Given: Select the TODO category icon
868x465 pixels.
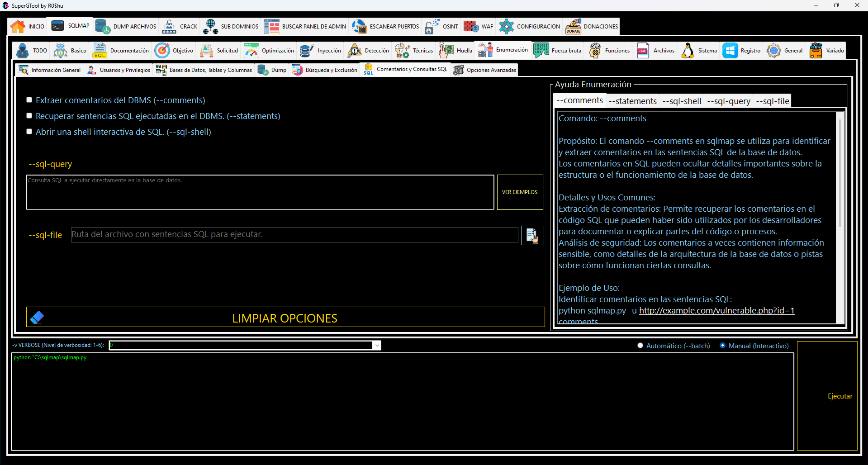Looking at the screenshot, I should (22, 50).
